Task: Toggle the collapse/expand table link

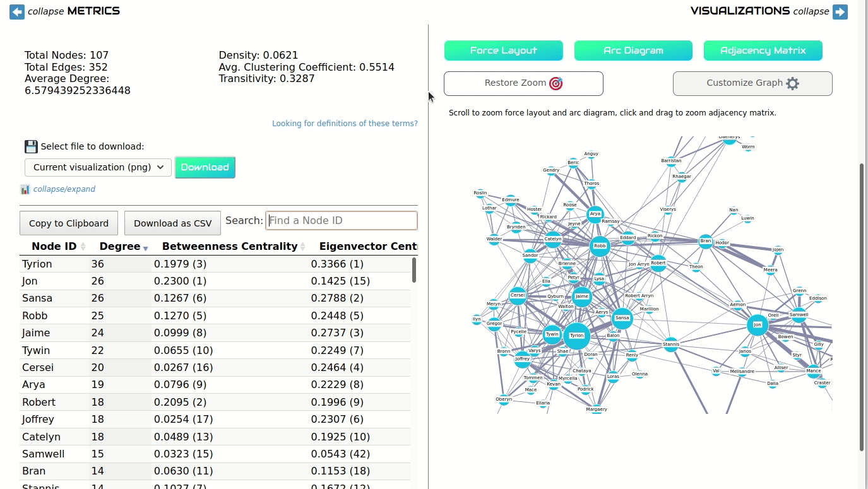Action: (x=64, y=189)
